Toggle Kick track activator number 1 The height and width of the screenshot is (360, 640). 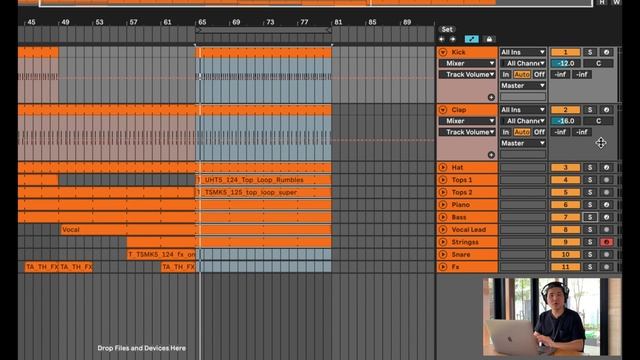pyautogui.click(x=565, y=52)
